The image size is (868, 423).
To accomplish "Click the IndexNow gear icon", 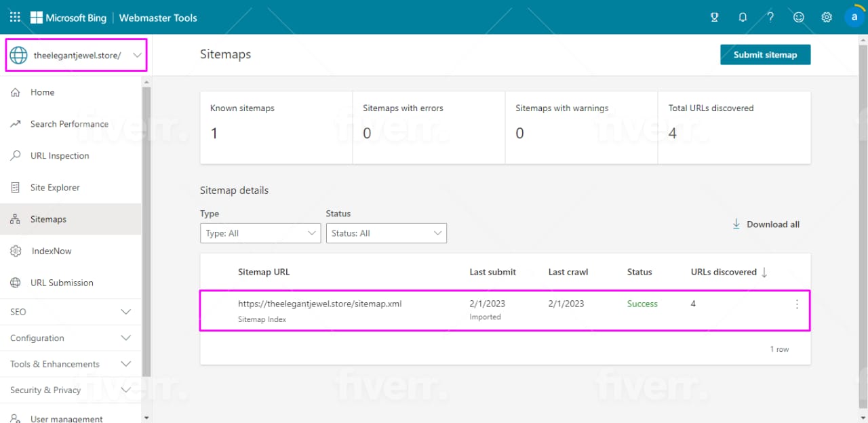I will 16,251.
